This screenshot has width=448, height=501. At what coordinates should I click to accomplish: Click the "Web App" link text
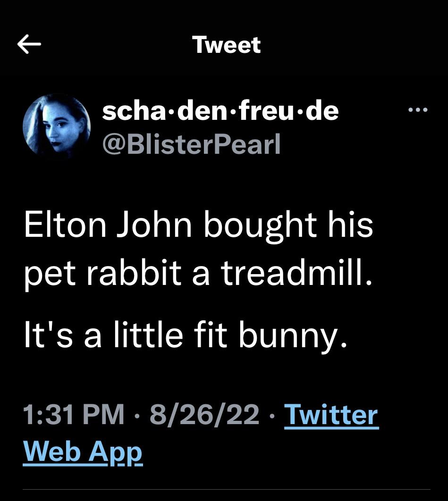point(83,452)
